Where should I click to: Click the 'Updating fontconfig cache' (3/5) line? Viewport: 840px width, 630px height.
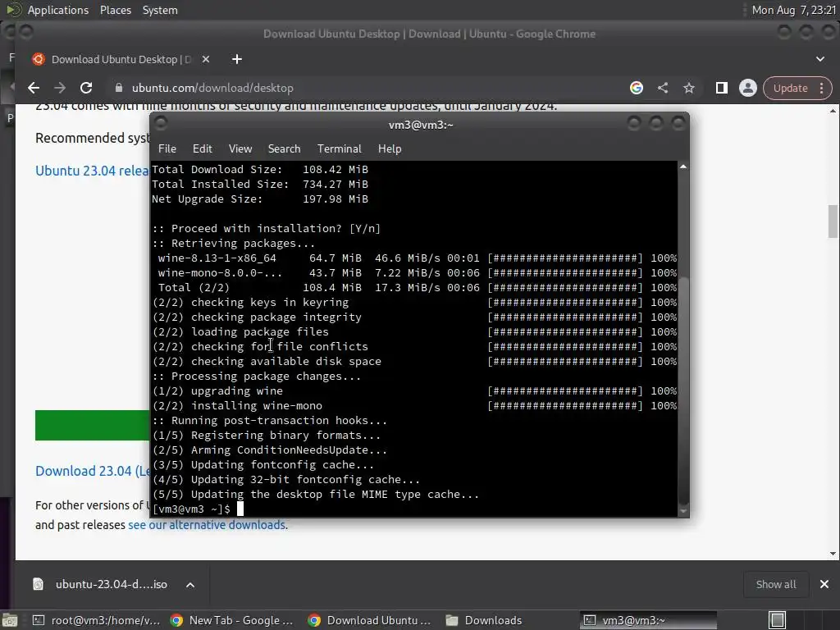(x=263, y=465)
